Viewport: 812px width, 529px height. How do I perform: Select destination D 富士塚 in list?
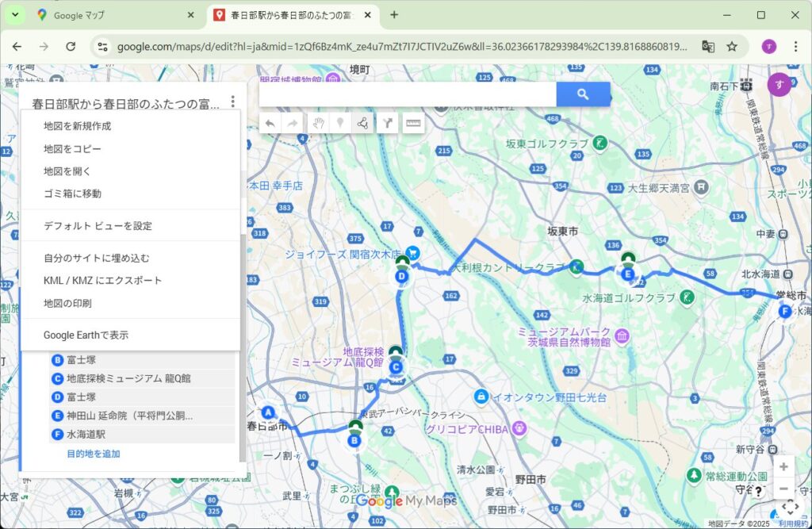[x=143, y=397]
